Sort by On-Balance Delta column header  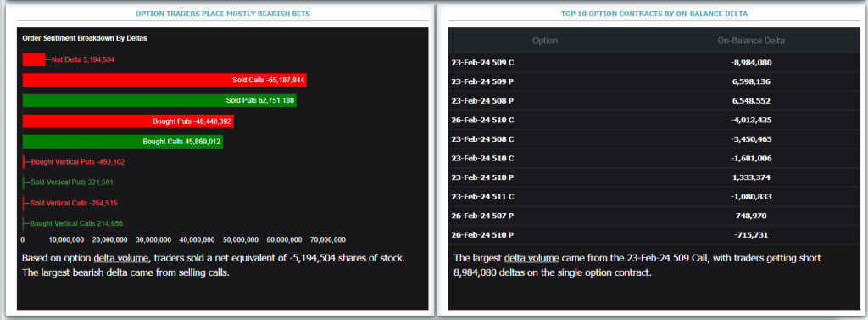click(x=751, y=41)
